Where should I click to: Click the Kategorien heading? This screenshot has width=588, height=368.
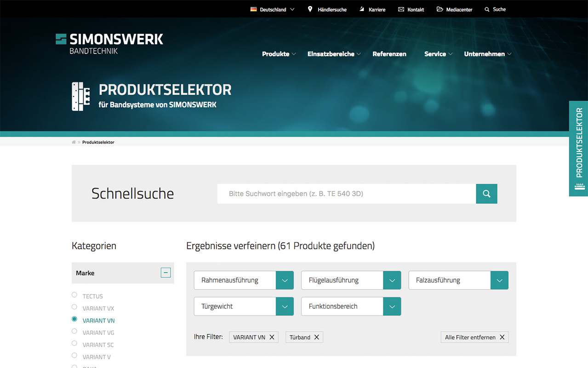click(x=94, y=246)
